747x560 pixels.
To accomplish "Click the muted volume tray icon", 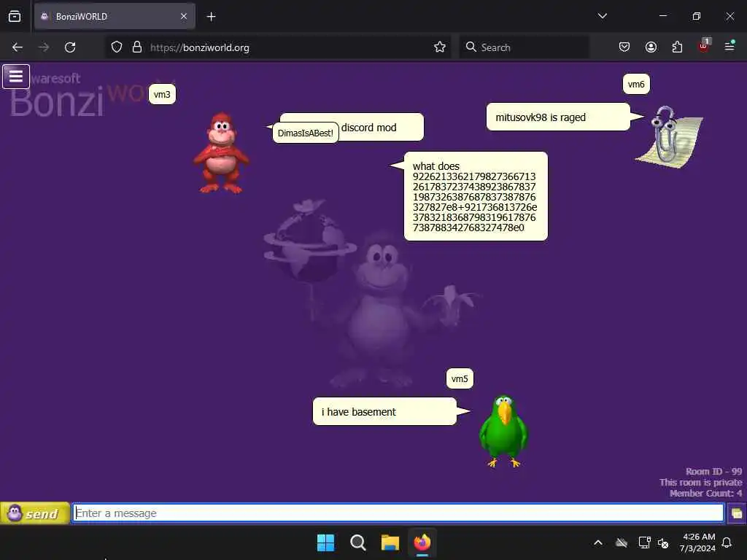I will pos(662,542).
